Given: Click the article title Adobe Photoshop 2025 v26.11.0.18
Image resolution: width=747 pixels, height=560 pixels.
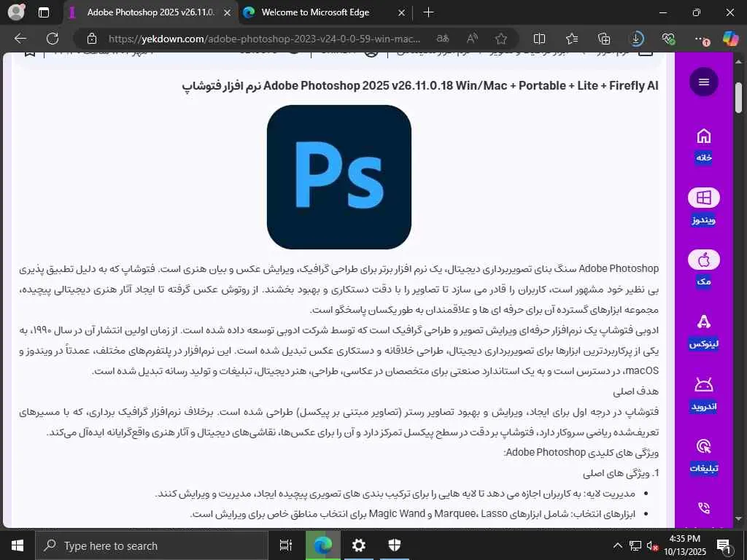Looking at the screenshot, I should [420, 86].
